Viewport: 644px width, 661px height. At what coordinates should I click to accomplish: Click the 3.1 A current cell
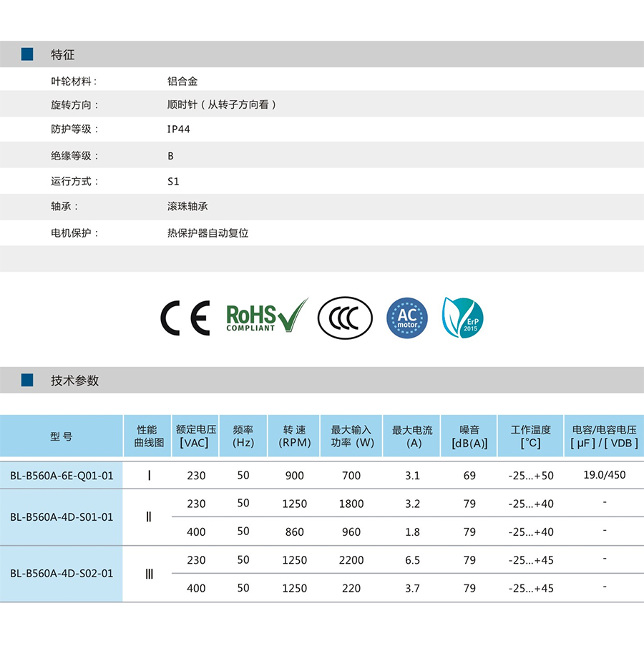(412, 476)
